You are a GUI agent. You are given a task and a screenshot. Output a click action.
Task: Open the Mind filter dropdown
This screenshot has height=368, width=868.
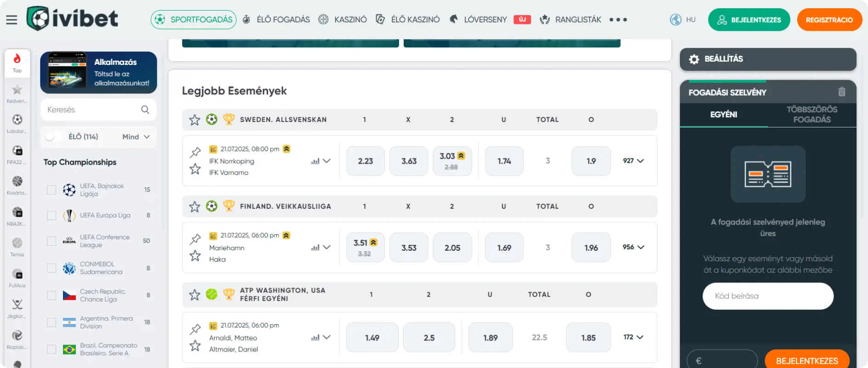[136, 137]
